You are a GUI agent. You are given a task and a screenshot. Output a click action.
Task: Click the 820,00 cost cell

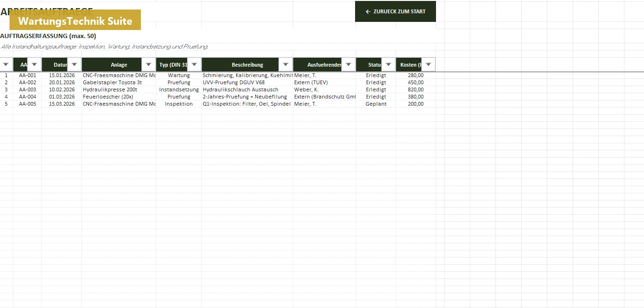416,89
